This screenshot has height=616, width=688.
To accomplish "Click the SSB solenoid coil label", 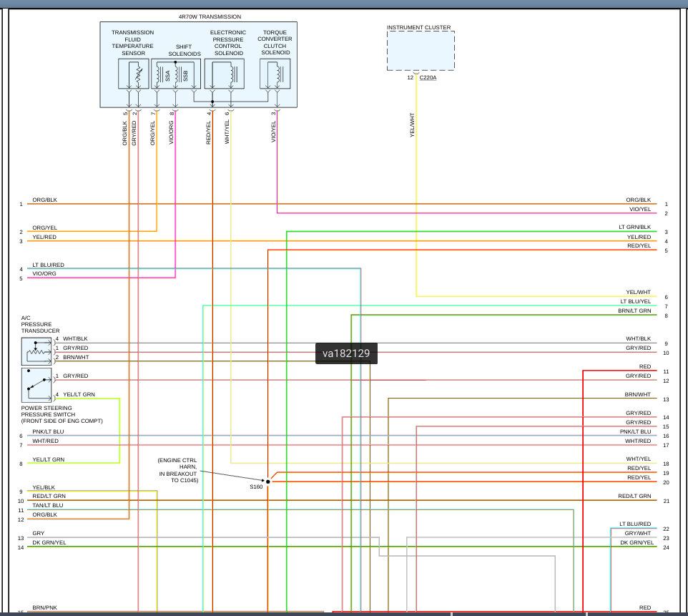I will pos(185,76).
